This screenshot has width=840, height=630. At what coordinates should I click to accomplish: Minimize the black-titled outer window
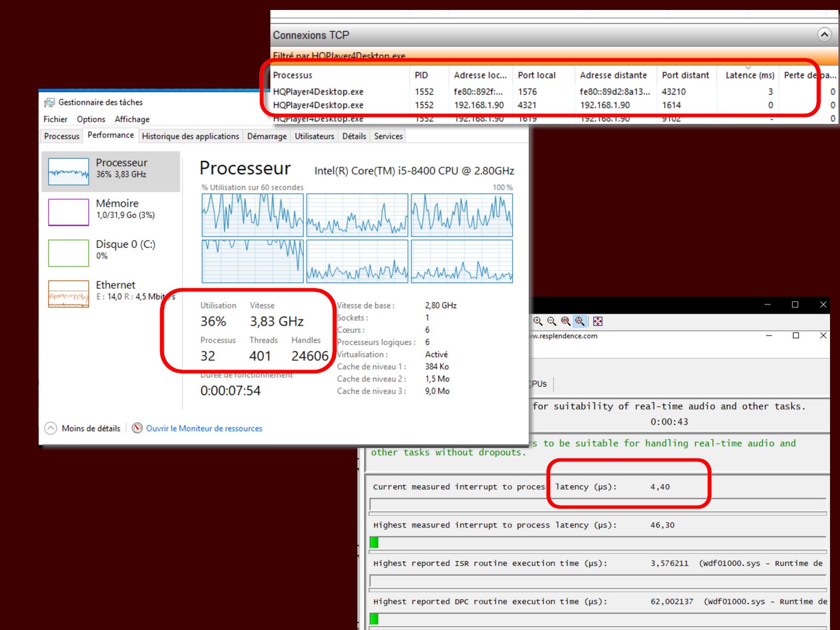[768, 304]
